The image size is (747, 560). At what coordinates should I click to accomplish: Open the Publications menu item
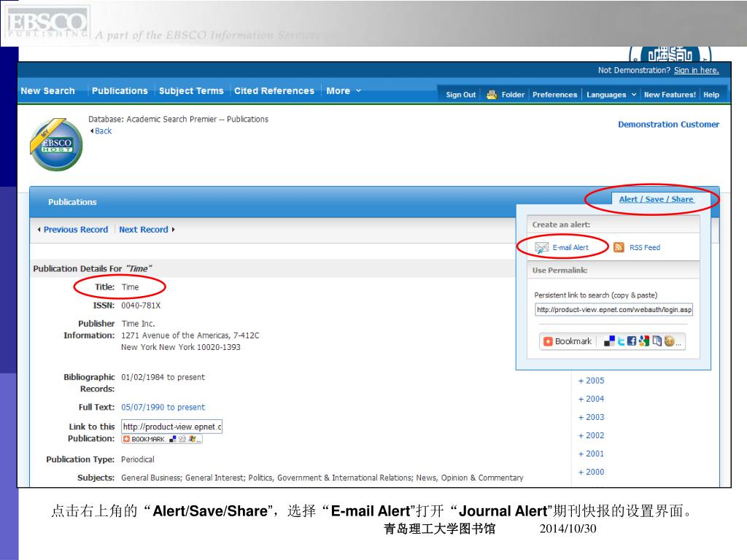point(120,91)
